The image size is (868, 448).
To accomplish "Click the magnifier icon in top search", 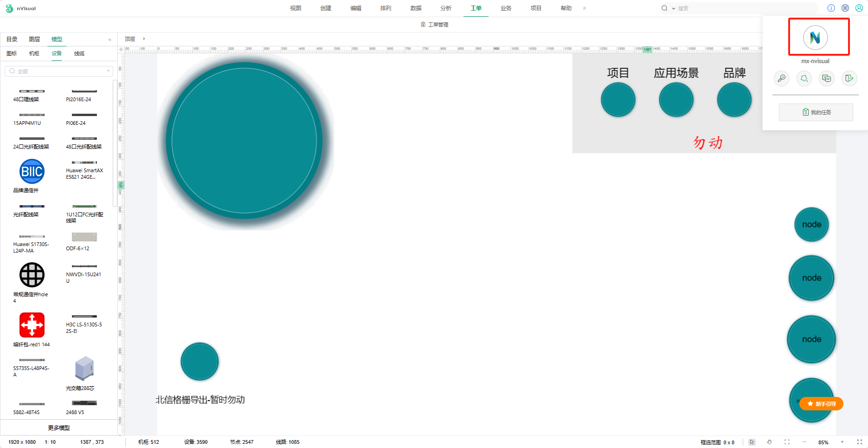I will tap(664, 8).
